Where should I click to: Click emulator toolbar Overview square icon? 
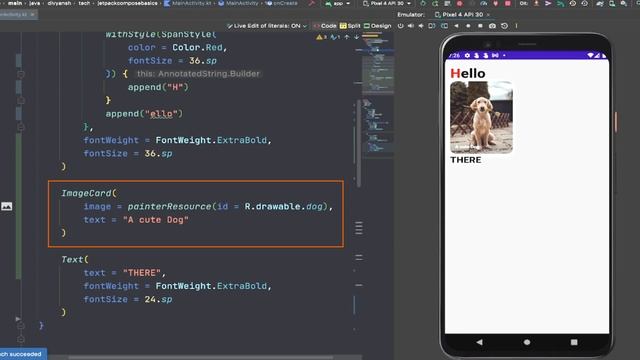coord(480,26)
